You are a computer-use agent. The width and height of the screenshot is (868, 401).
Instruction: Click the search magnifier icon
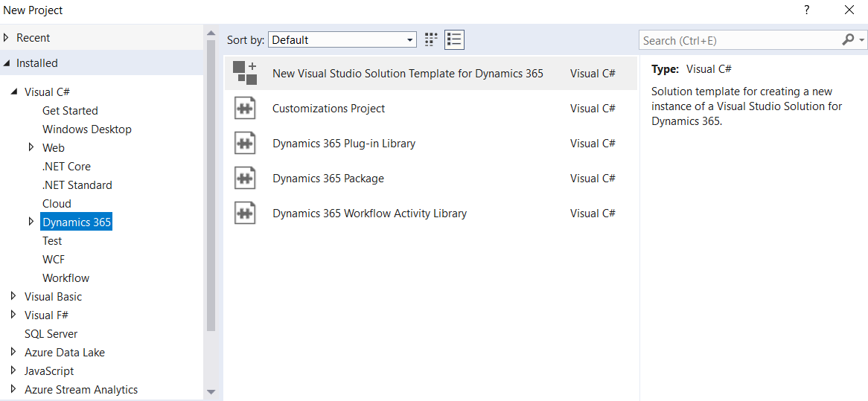tap(848, 40)
